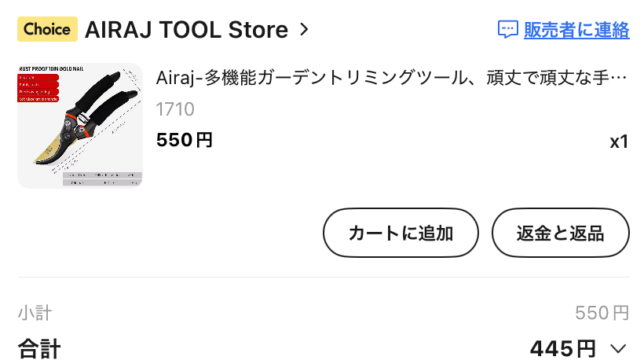Open the 販売者に連絡 link
644x364 pixels.
[576, 30]
